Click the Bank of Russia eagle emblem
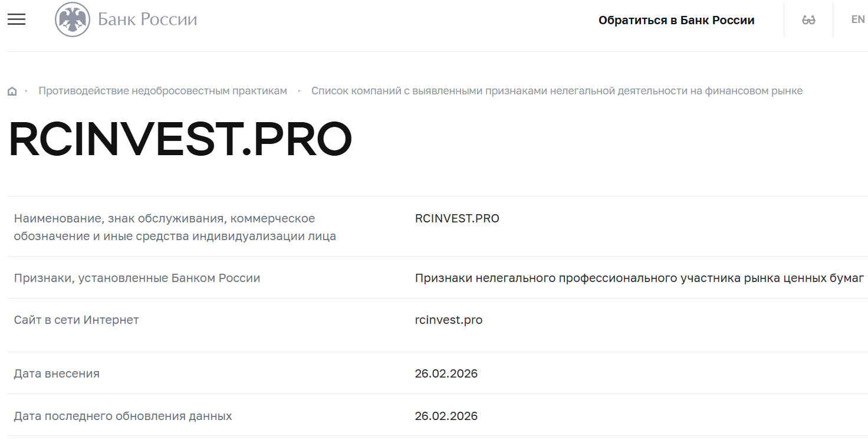Screen dimensions: 868x446 pos(72,19)
